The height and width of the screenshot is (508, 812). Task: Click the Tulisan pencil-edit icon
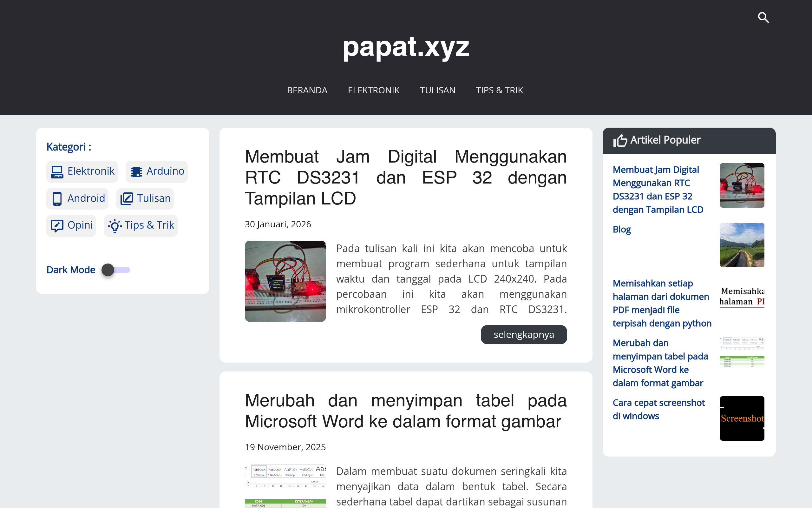click(127, 198)
